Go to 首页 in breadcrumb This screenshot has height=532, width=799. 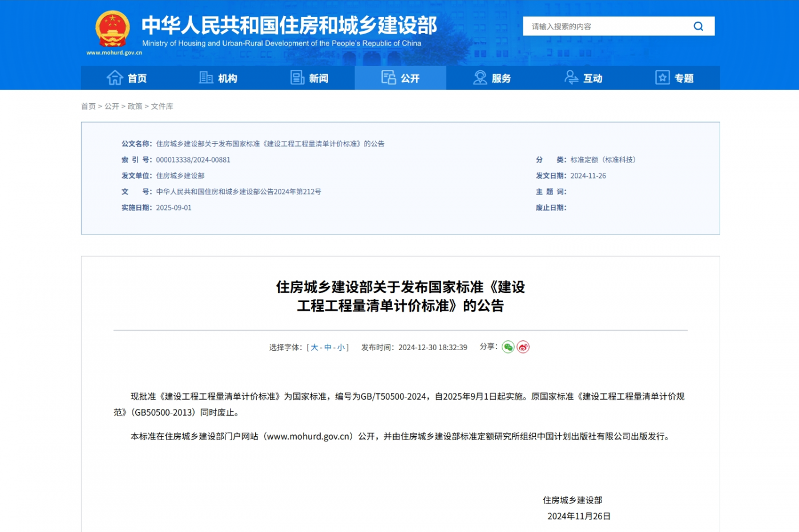click(x=88, y=106)
